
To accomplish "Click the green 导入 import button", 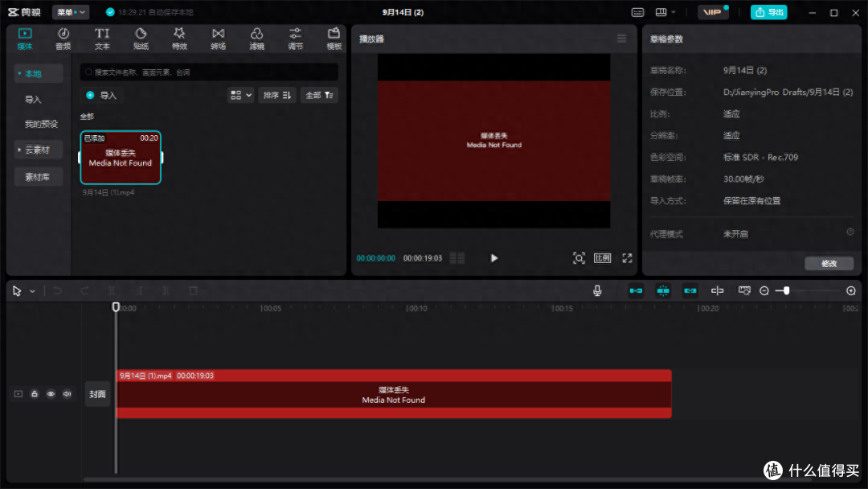I will point(102,95).
